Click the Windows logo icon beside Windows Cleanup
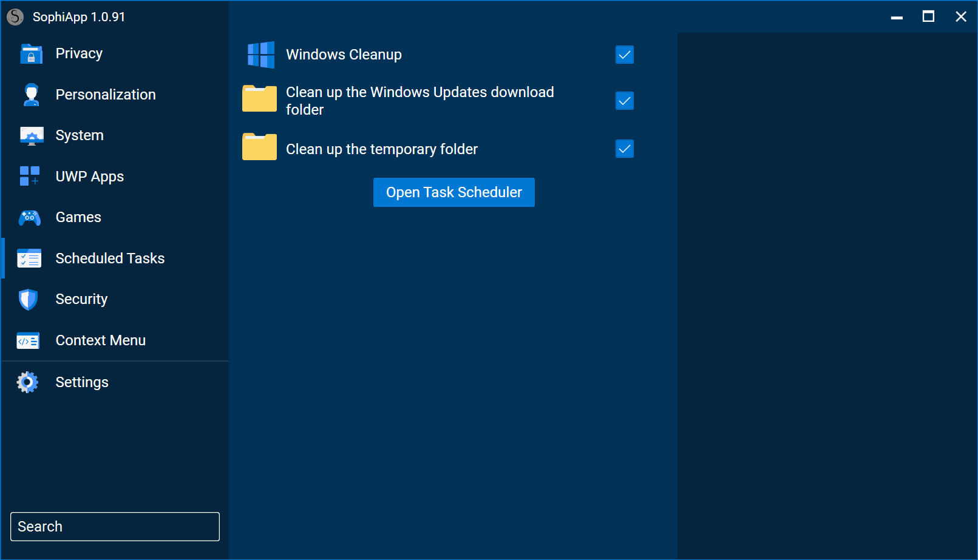Image resolution: width=978 pixels, height=560 pixels. tap(260, 55)
